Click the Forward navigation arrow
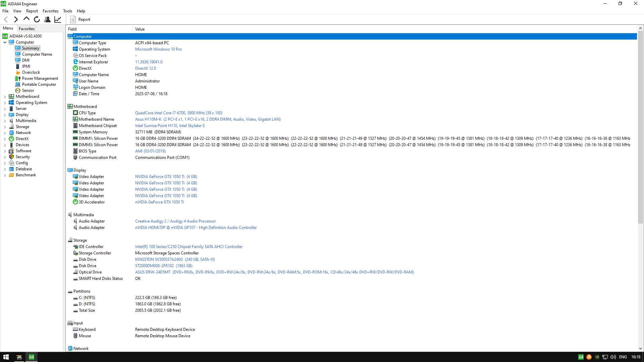This screenshot has height=362, width=644. tap(16, 19)
